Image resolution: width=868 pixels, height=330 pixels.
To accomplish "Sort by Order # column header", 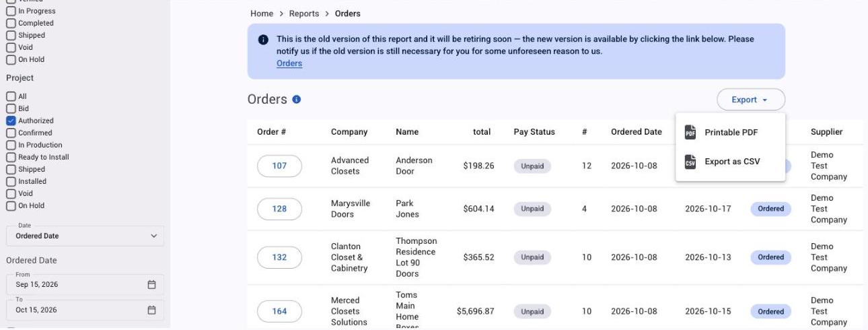I will pyautogui.click(x=271, y=132).
